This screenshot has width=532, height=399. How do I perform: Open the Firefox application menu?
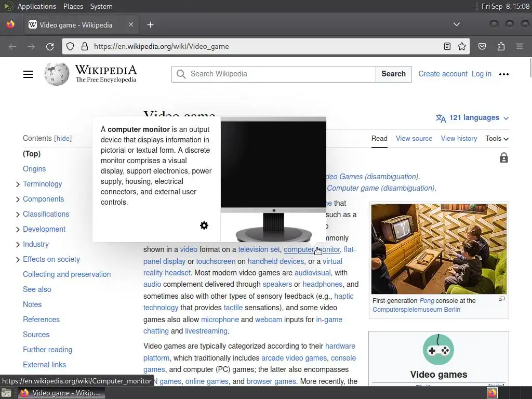[520, 46]
